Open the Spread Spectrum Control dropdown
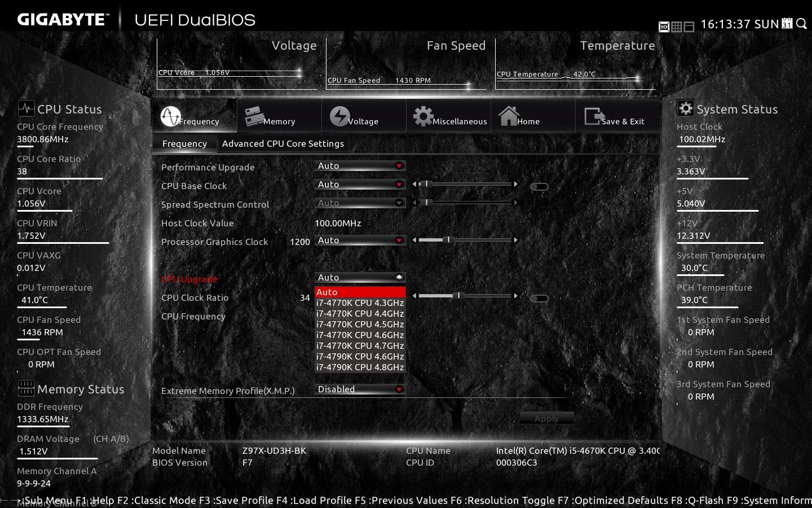Viewport: 812px width, 508px height. tap(360, 203)
